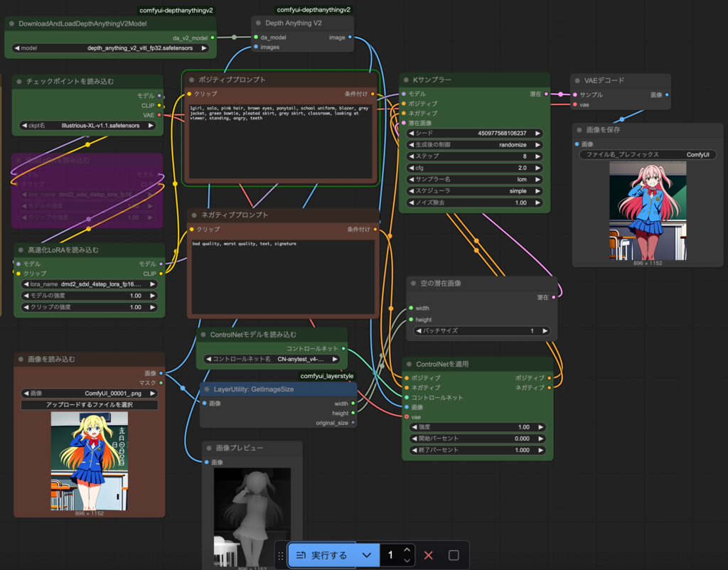Image resolution: width=728 pixels, height=570 pixels.
Task: Increase ステップ count with right arrow
Action: (537, 156)
